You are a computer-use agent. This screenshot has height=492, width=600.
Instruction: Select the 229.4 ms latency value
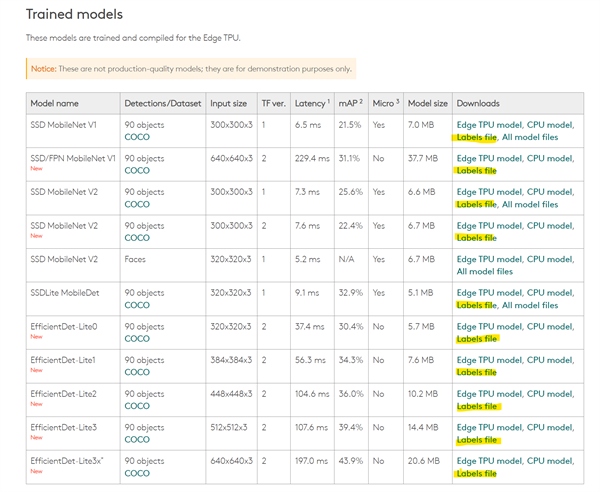[x=312, y=158]
